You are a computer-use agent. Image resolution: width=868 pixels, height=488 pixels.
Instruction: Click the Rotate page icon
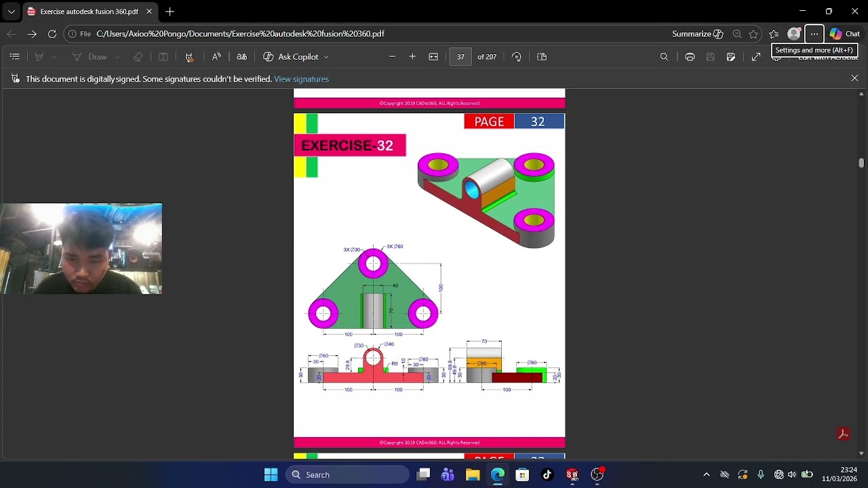(x=517, y=57)
